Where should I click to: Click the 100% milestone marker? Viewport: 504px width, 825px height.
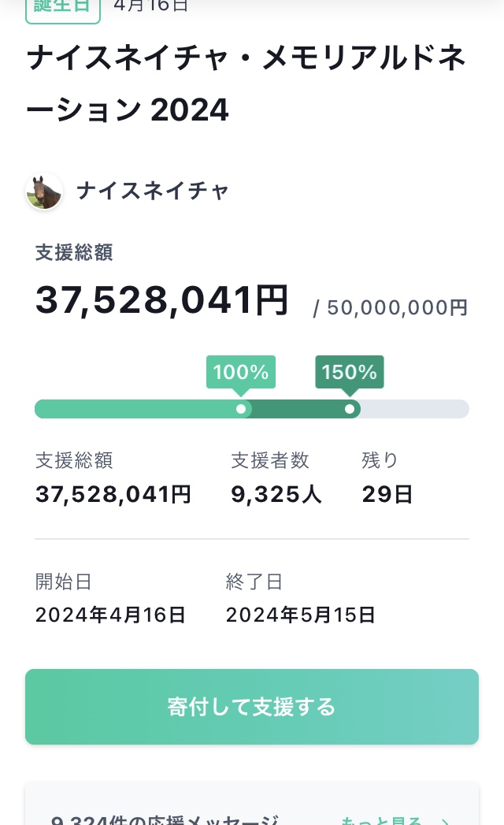pos(241,372)
